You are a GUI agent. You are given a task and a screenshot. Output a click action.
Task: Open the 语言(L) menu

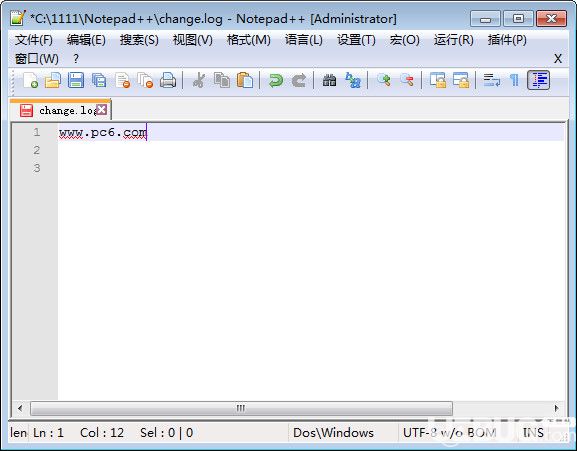point(304,40)
